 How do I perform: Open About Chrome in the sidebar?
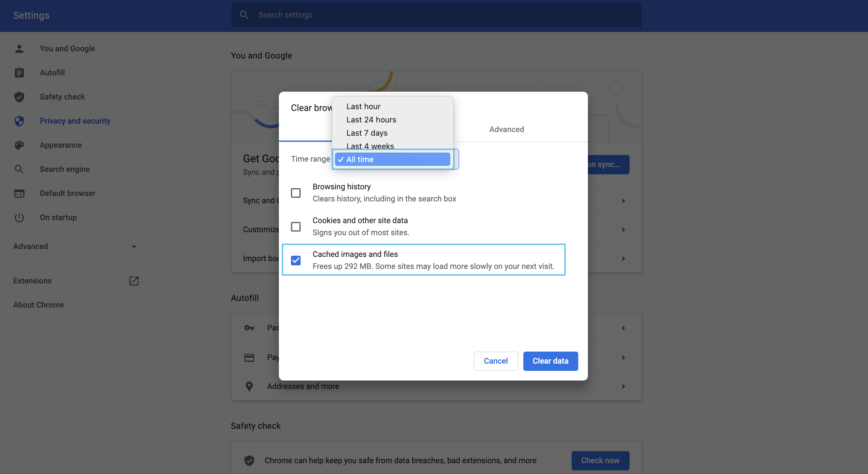click(38, 305)
